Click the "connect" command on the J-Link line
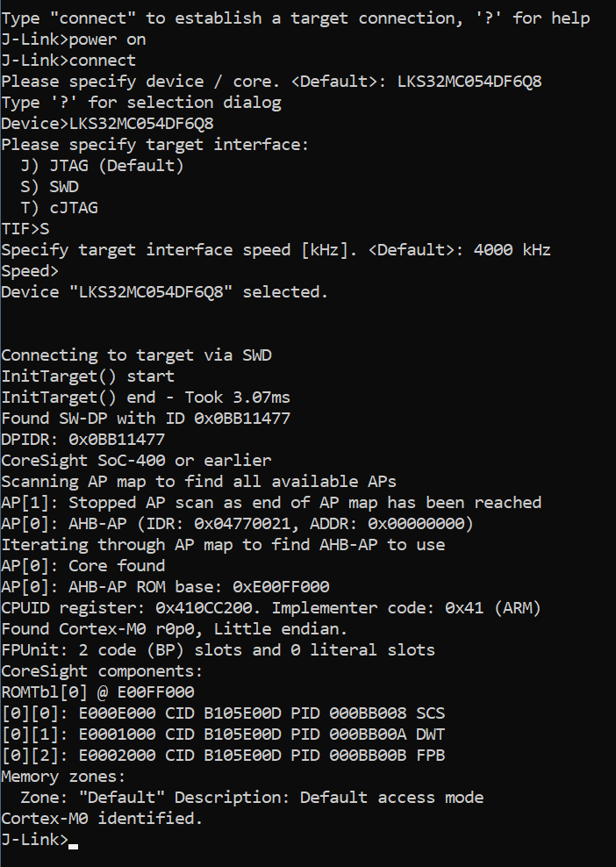616x867 pixels. (x=102, y=61)
